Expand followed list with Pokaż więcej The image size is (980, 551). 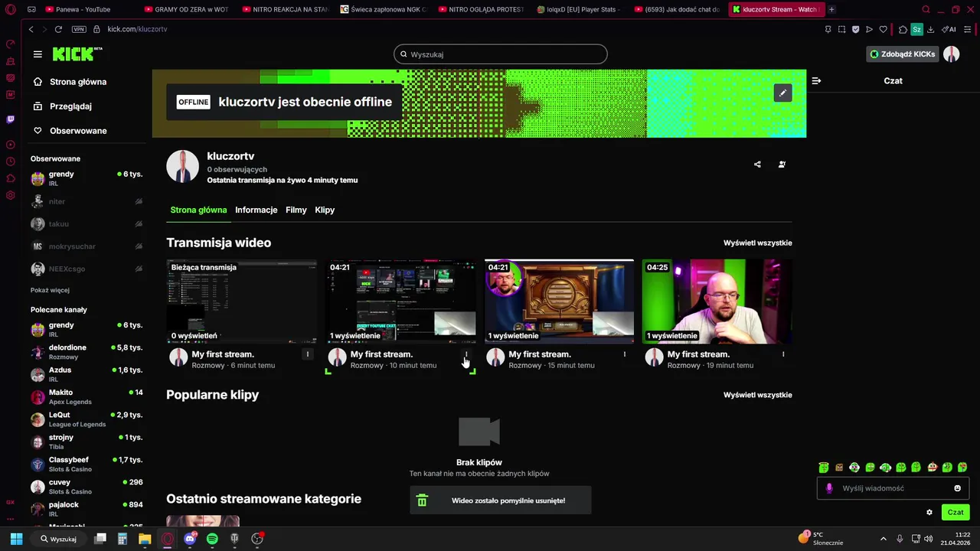50,290
